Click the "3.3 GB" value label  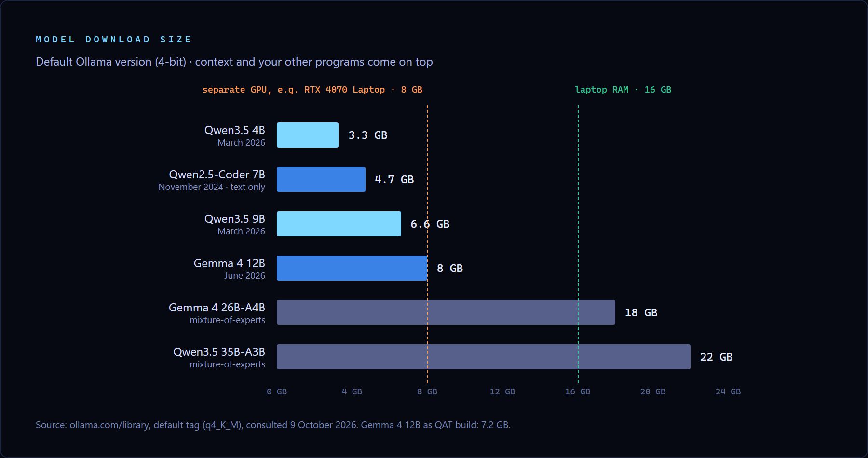[368, 135]
